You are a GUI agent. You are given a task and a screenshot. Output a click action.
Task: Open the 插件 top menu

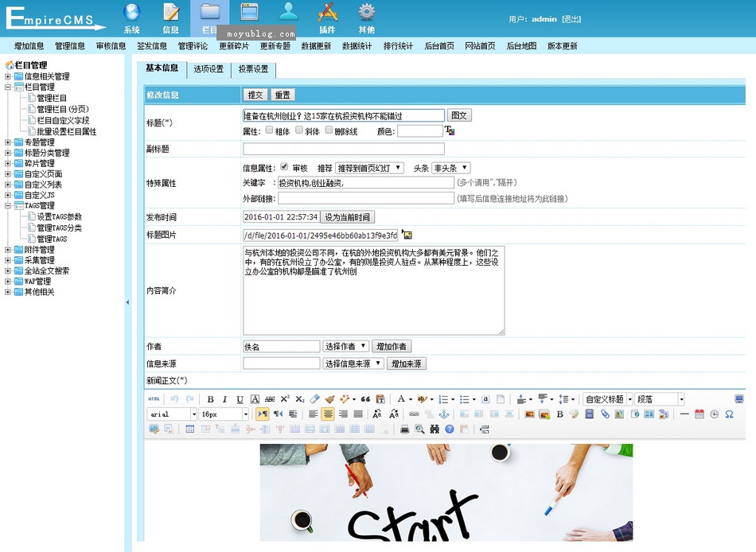tap(327, 19)
